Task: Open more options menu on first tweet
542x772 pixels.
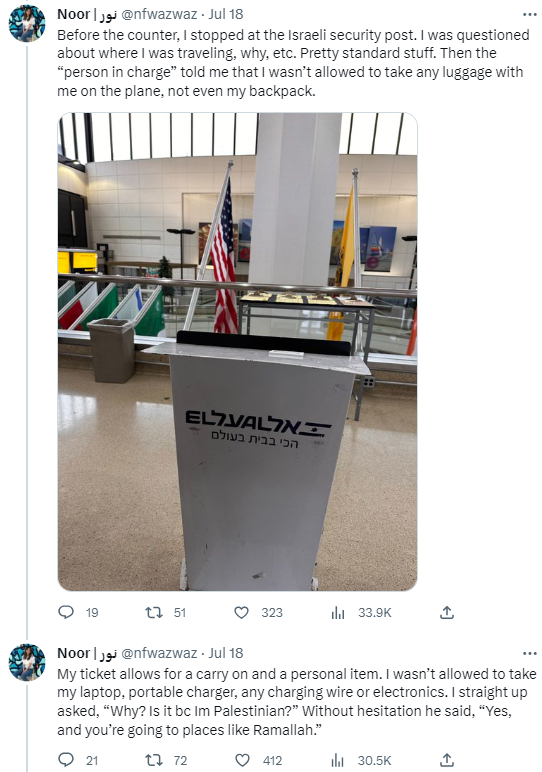Action: click(530, 14)
